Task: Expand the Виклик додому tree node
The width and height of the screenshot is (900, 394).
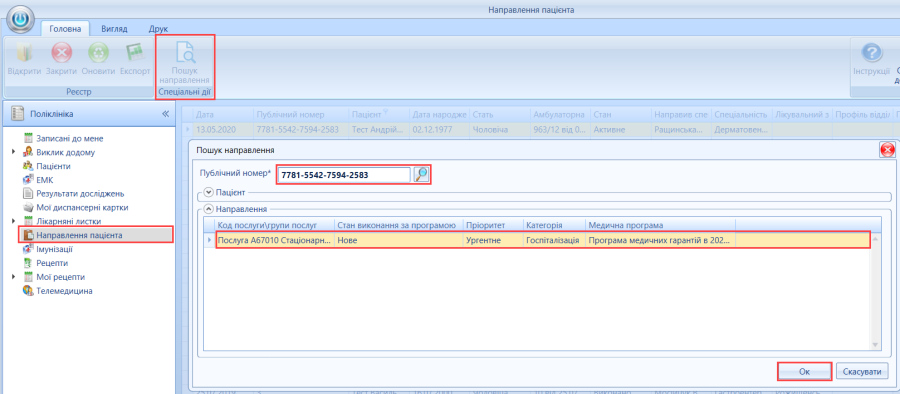Action: (13, 152)
